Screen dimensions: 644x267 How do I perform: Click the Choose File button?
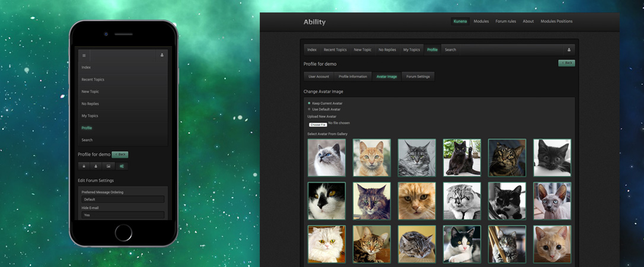point(318,125)
